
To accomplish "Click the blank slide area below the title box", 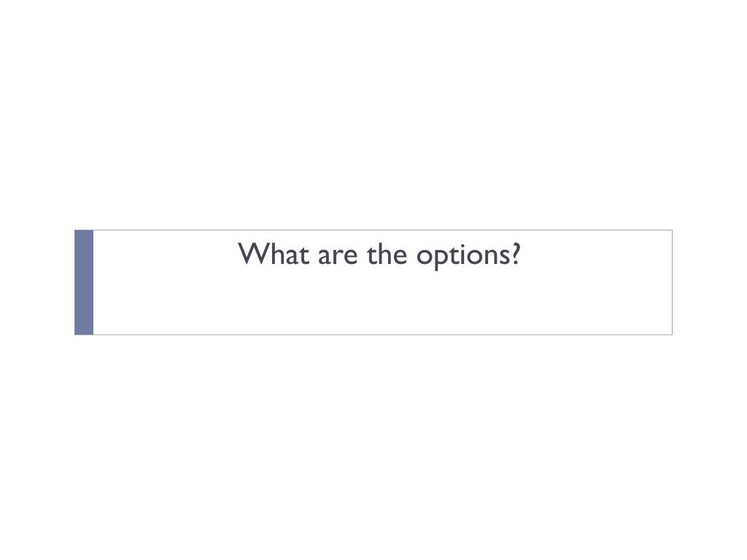I will coord(373,448).
